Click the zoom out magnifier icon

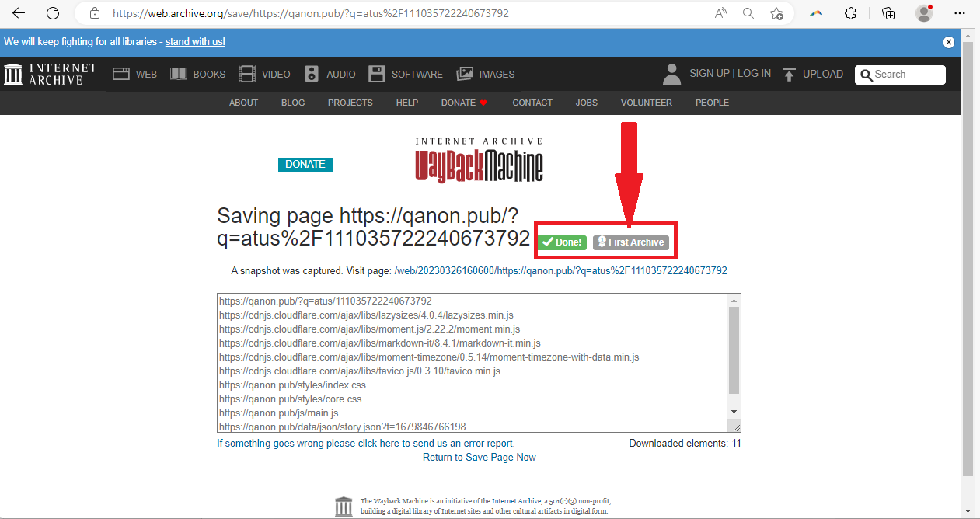pos(748,13)
